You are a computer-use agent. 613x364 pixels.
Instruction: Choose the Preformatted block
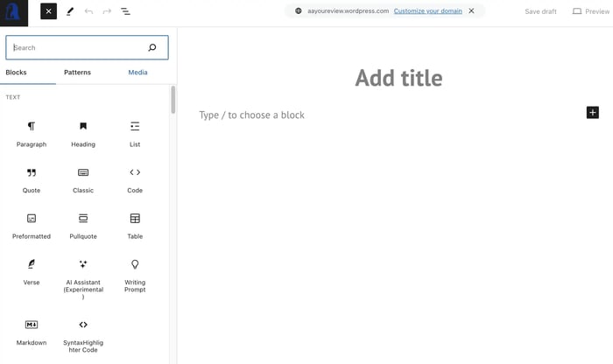pyautogui.click(x=32, y=226)
